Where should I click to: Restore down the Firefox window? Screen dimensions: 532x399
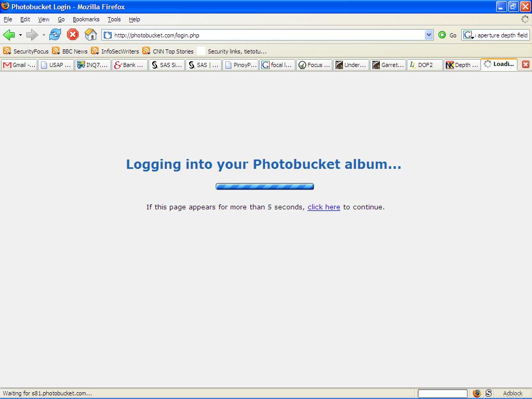coord(513,6)
